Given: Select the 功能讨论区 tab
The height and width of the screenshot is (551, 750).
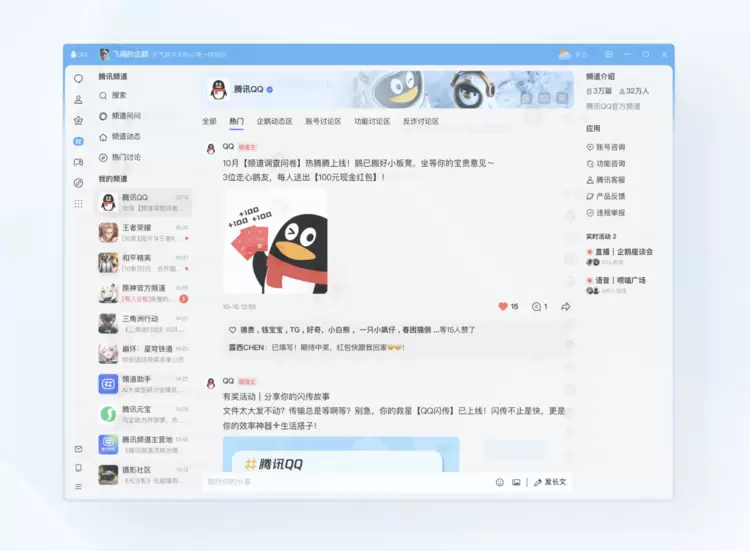Looking at the screenshot, I should tap(371, 121).
